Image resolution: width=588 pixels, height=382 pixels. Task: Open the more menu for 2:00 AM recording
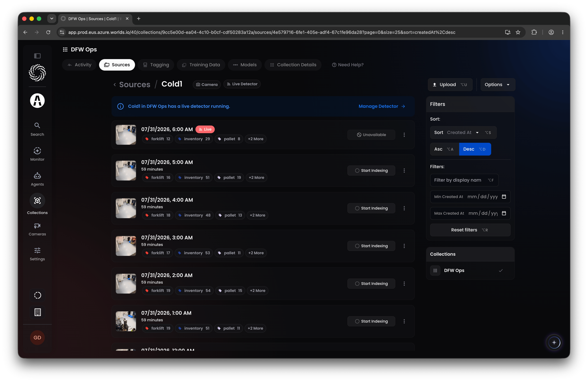coord(404,284)
